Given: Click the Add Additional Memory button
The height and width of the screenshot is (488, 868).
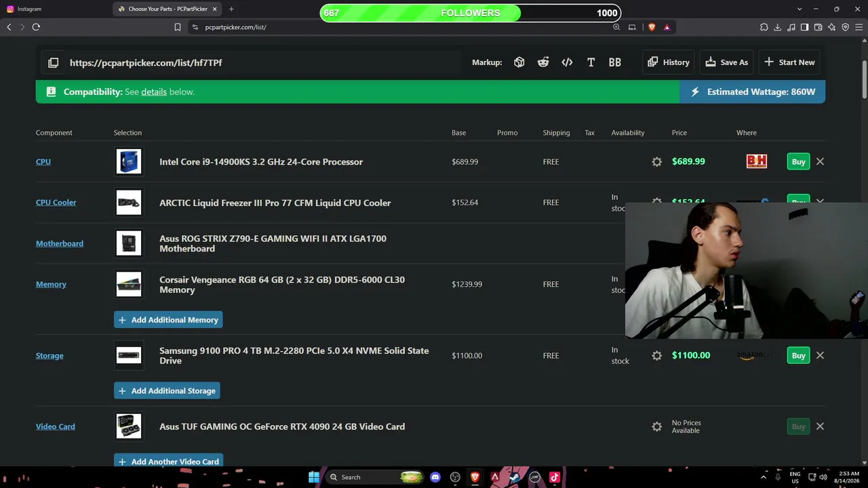Looking at the screenshot, I should (168, 320).
